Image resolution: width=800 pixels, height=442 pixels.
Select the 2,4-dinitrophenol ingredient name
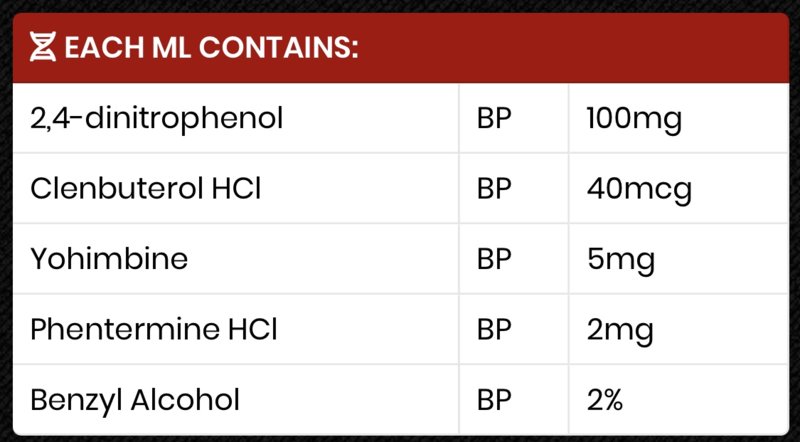coord(157,119)
